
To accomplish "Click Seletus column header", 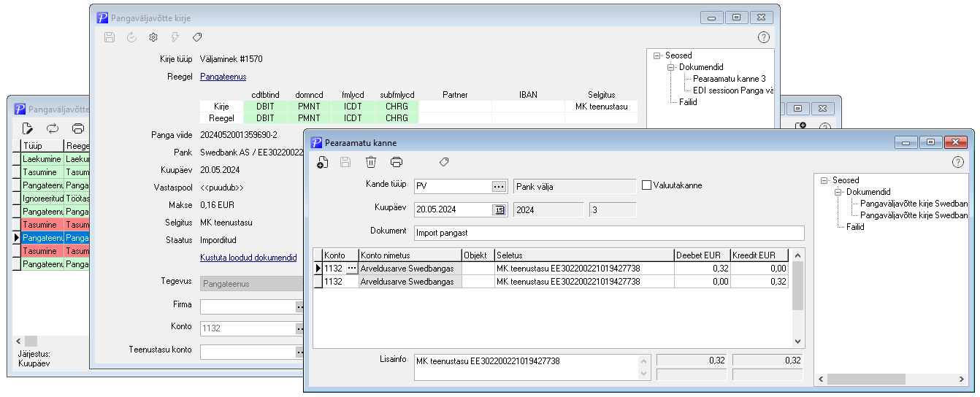I will pos(584,255).
